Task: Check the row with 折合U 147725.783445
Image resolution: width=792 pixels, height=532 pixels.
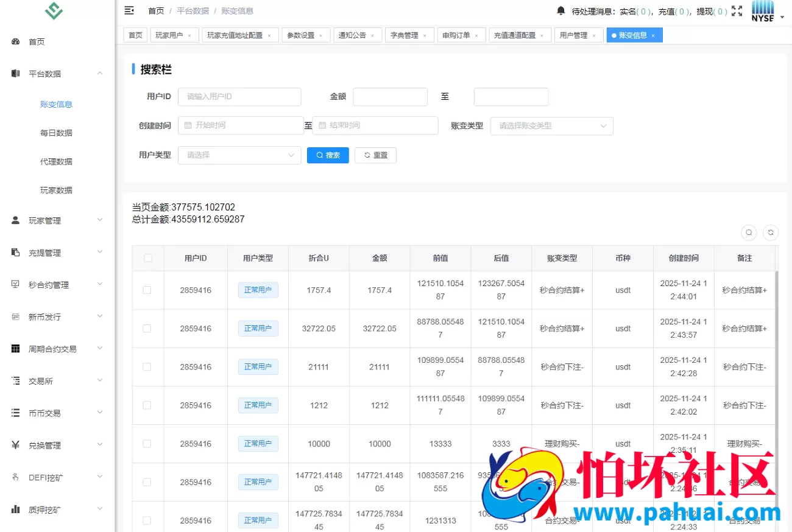Action: (x=147, y=520)
